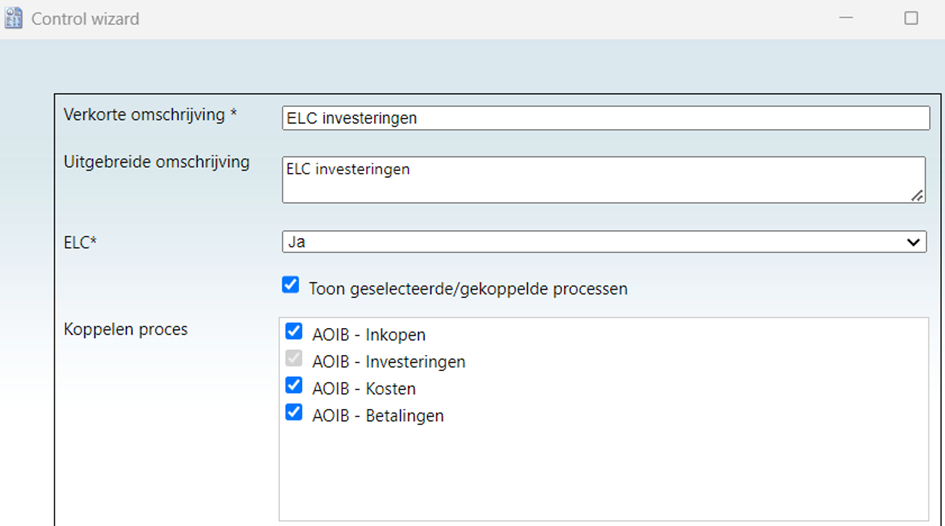Image resolution: width=945 pixels, height=526 pixels.
Task: Click the chevron arrow of the ELC dropdown
Action: coord(913,242)
